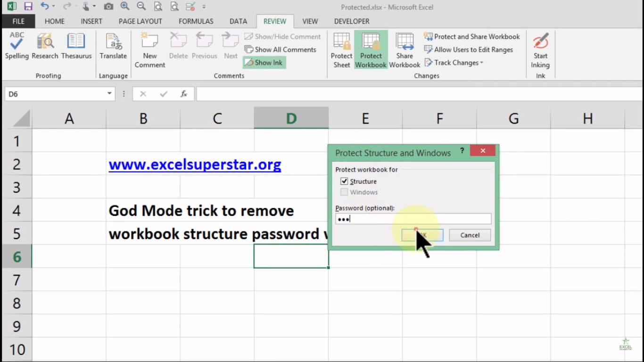The height and width of the screenshot is (362, 644).
Task: Click the checklist icon with red circle
Action: coord(190,7)
